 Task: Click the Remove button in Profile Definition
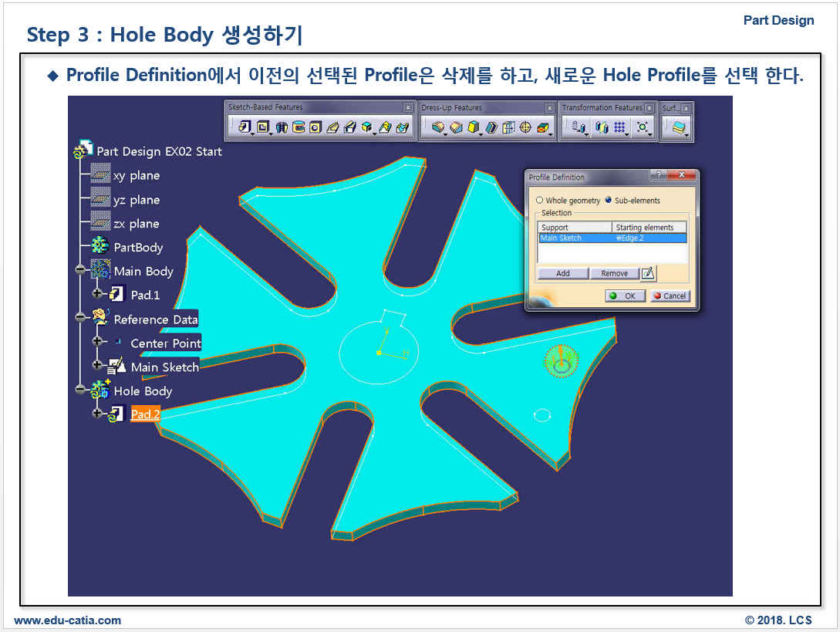click(x=614, y=273)
